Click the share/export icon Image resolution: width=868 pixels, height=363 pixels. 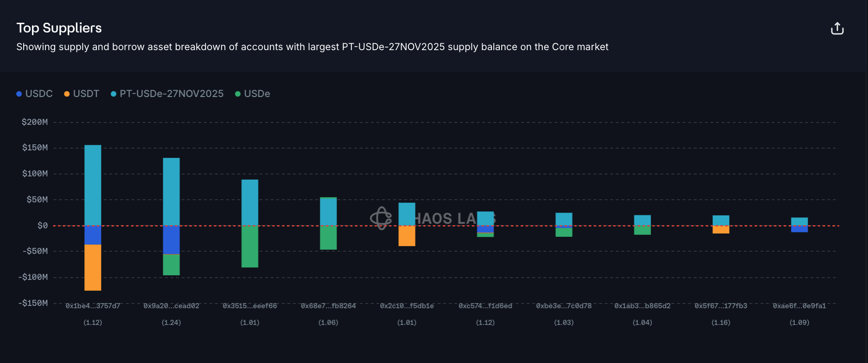coord(837,29)
